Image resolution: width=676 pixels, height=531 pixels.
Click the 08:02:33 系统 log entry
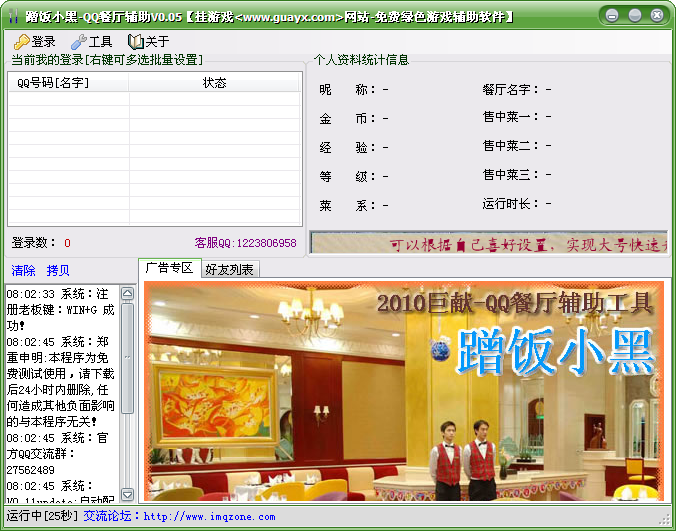60,310
